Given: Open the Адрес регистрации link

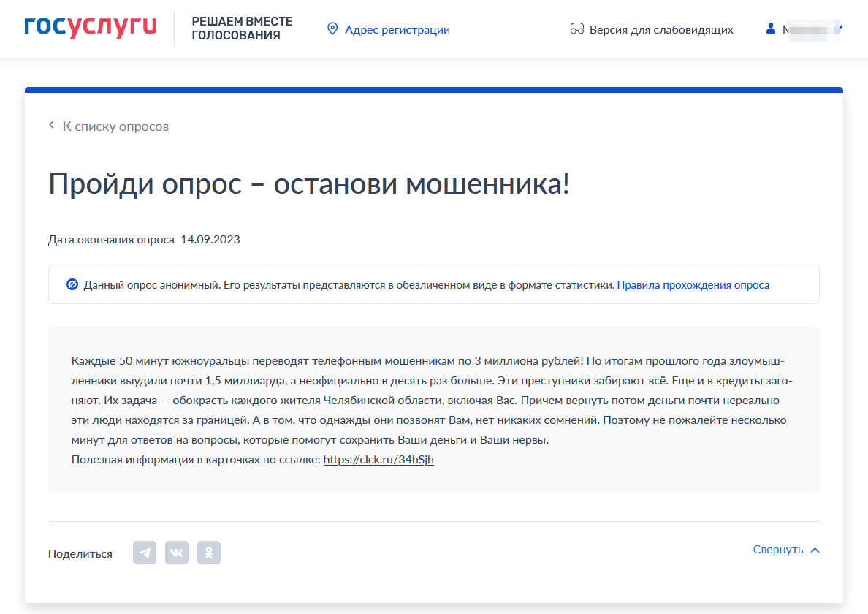Looking at the screenshot, I should tap(397, 30).
